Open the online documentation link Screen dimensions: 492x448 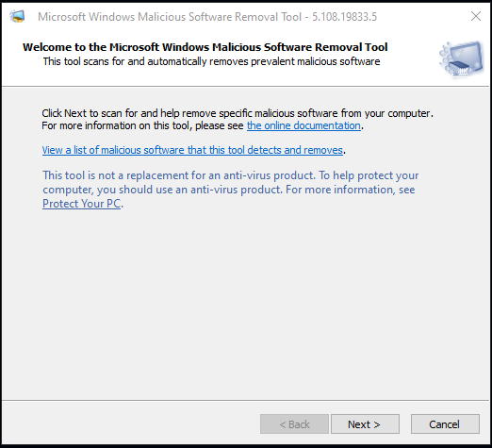pos(303,125)
